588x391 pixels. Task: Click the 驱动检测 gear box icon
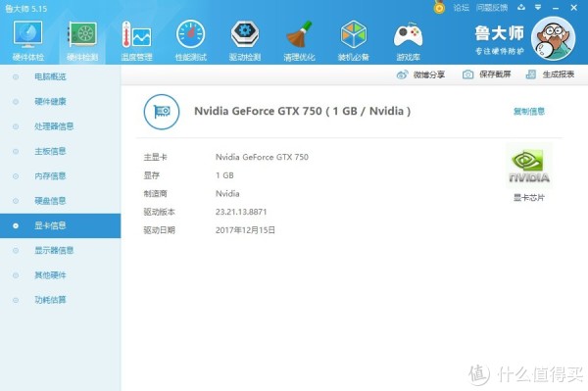[245, 34]
